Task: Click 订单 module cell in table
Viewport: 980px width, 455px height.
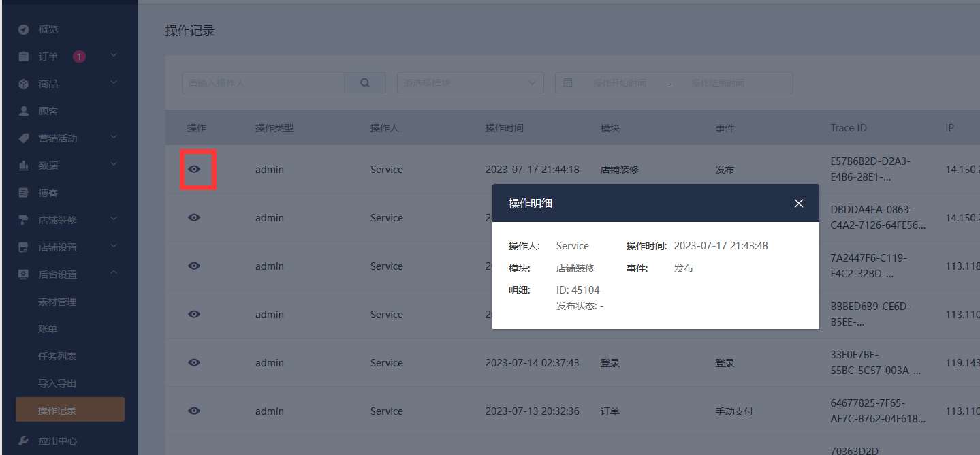Action: (x=610, y=411)
